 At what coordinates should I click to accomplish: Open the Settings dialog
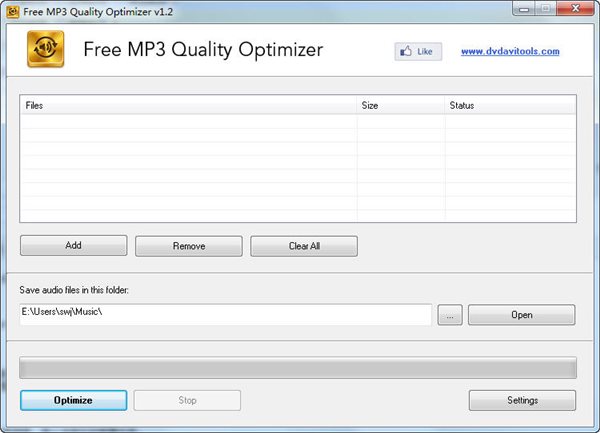522,400
